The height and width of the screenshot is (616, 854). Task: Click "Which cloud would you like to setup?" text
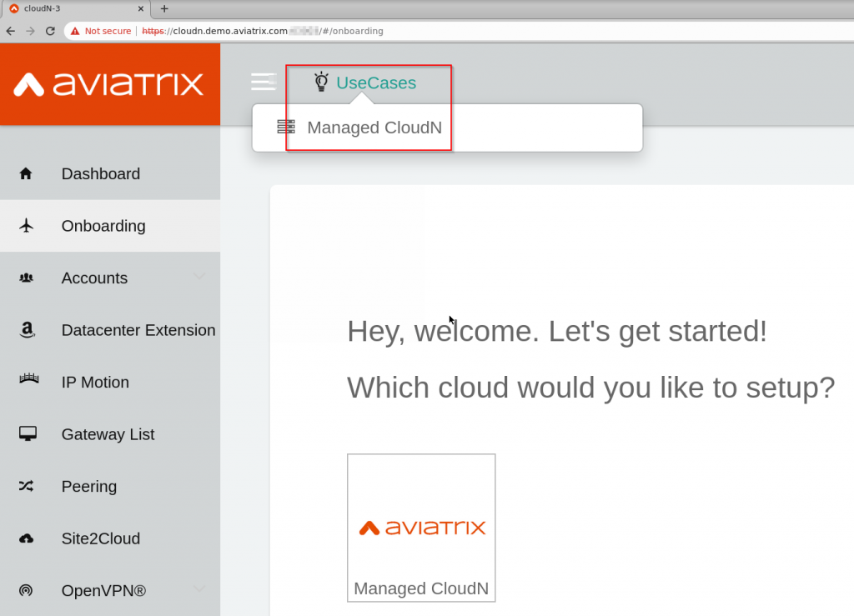(x=591, y=388)
